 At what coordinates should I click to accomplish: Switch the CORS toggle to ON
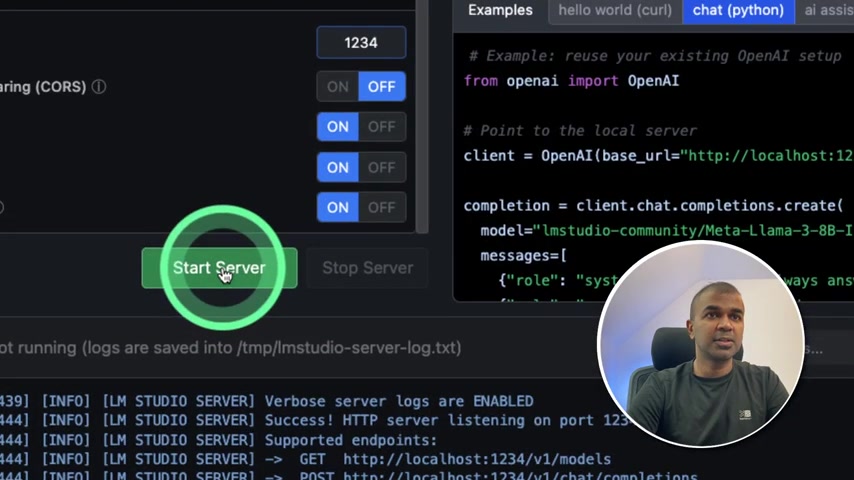click(338, 87)
